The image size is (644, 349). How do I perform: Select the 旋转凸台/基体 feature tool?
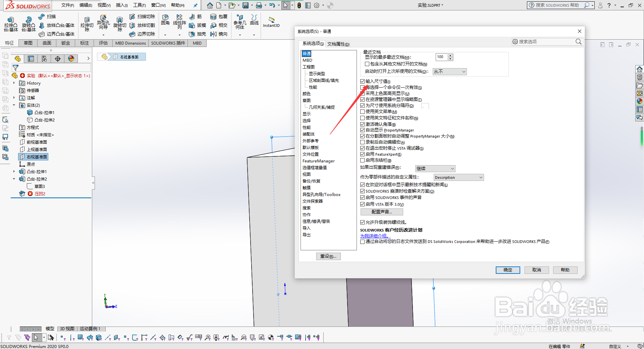29,24
